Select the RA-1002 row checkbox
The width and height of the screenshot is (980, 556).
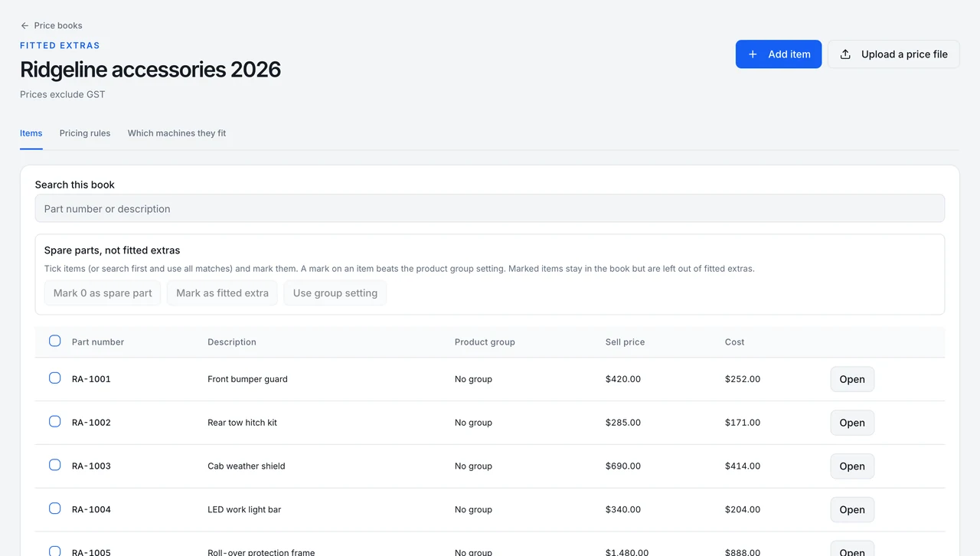coord(55,421)
